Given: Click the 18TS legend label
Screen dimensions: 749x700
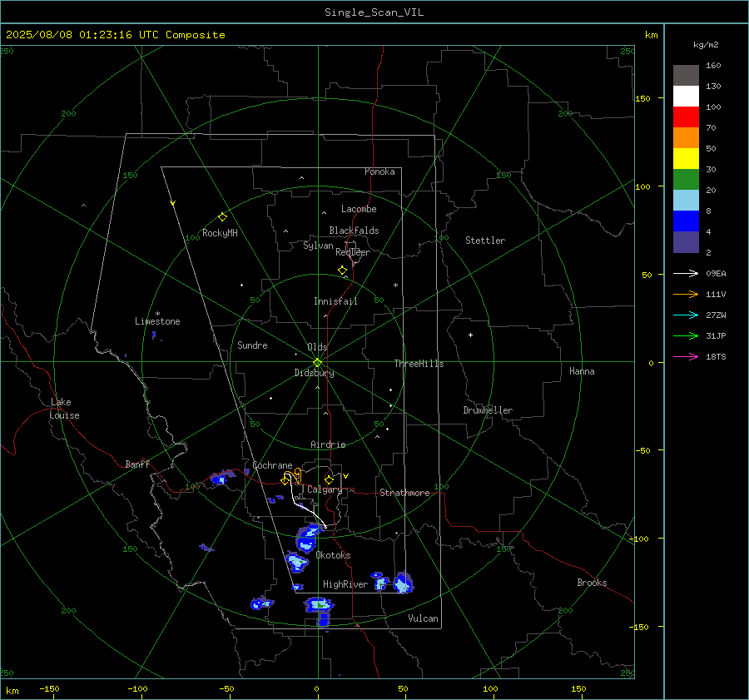Looking at the screenshot, I should [x=716, y=357].
